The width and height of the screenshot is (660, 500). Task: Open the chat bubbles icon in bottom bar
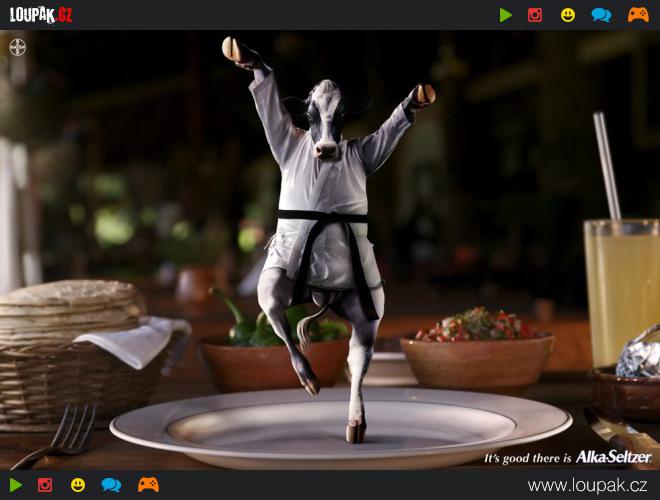pyautogui.click(x=111, y=485)
